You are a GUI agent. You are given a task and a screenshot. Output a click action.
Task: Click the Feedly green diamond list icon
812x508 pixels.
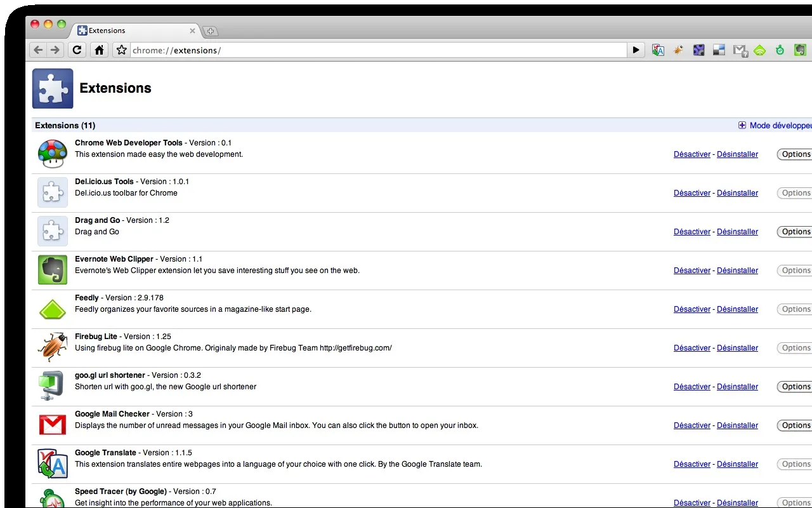pyautogui.click(x=53, y=309)
